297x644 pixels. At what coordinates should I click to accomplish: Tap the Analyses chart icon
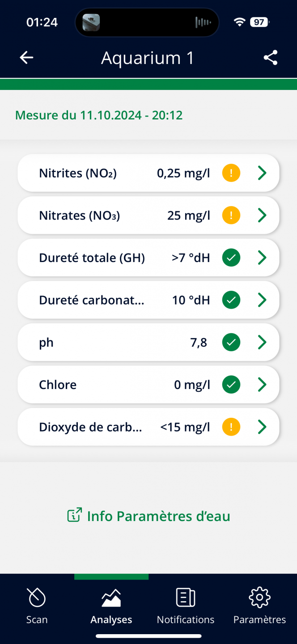[111, 597]
